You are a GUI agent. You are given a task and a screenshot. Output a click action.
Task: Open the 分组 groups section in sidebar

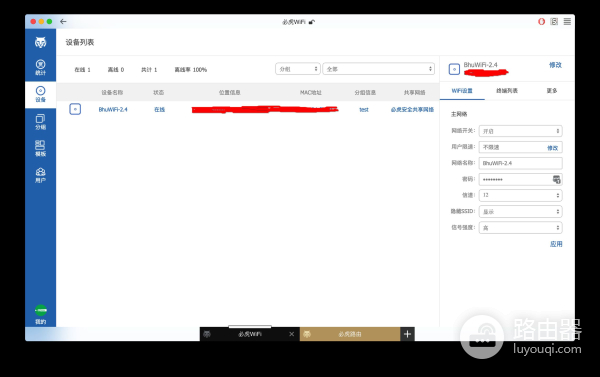[x=41, y=122]
